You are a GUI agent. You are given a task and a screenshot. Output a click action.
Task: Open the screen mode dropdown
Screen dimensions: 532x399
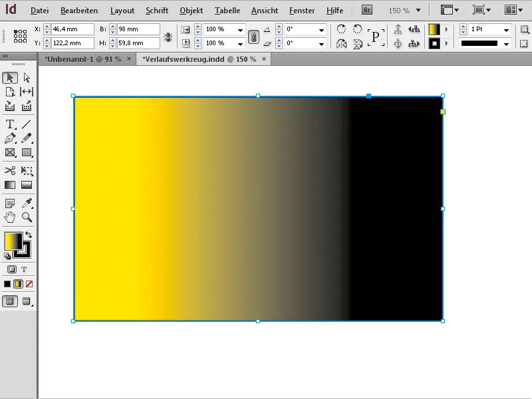click(481, 10)
